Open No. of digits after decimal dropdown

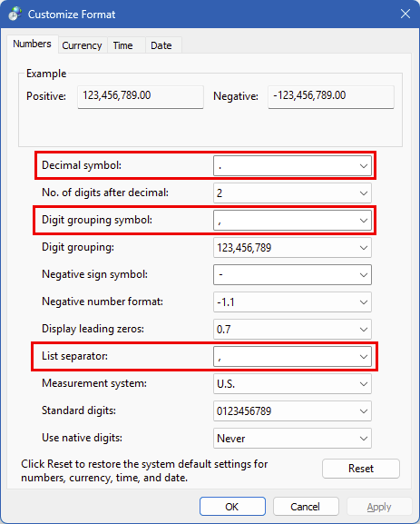292,193
